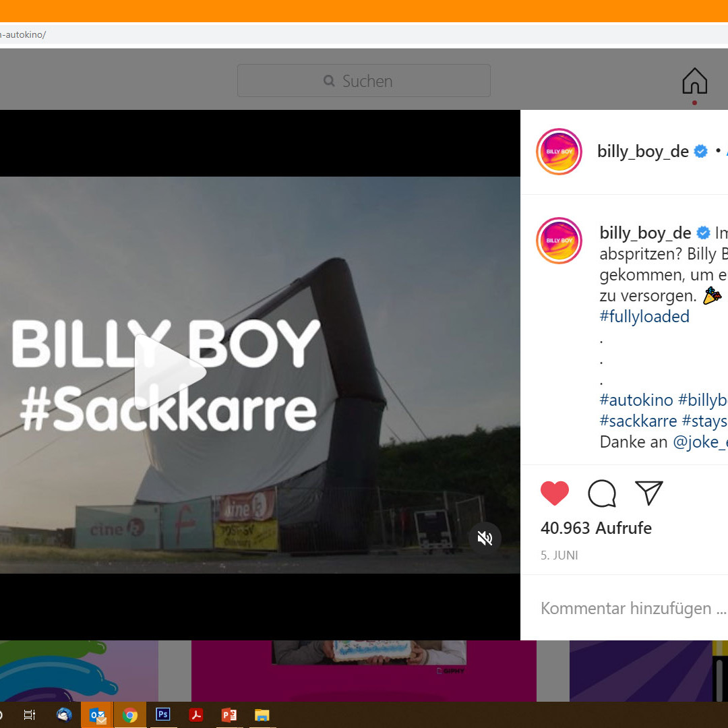This screenshot has height=728, width=728.
Task: Open the cake GIF thumbnail behind the post
Action: tap(363, 671)
